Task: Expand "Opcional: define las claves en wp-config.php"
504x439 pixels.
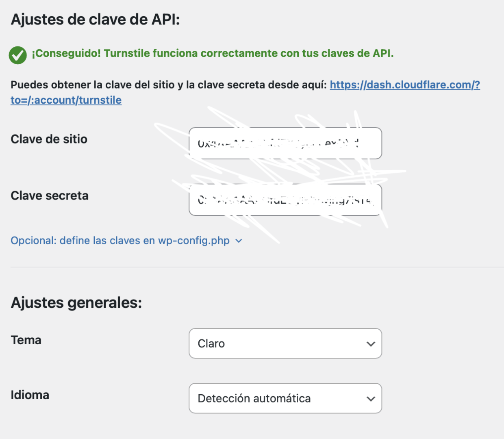Action: coord(120,241)
